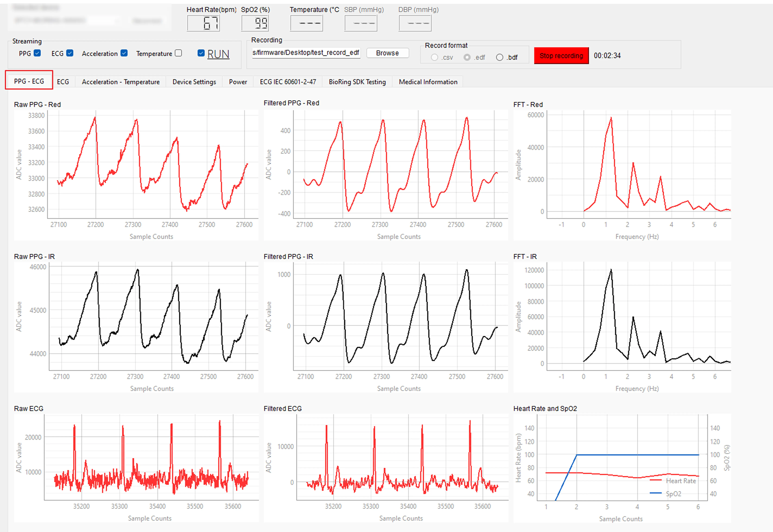The width and height of the screenshot is (773, 532).
Task: Uncheck the PPG streaming checkbox
Action: (37, 53)
